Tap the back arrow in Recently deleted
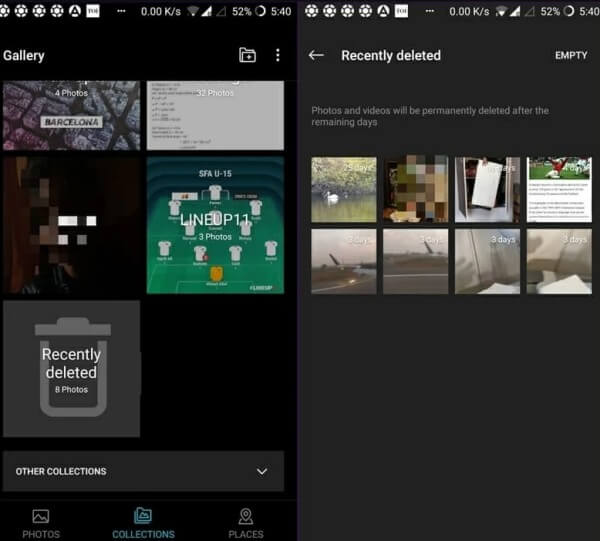This screenshot has width=600, height=541. (x=316, y=55)
